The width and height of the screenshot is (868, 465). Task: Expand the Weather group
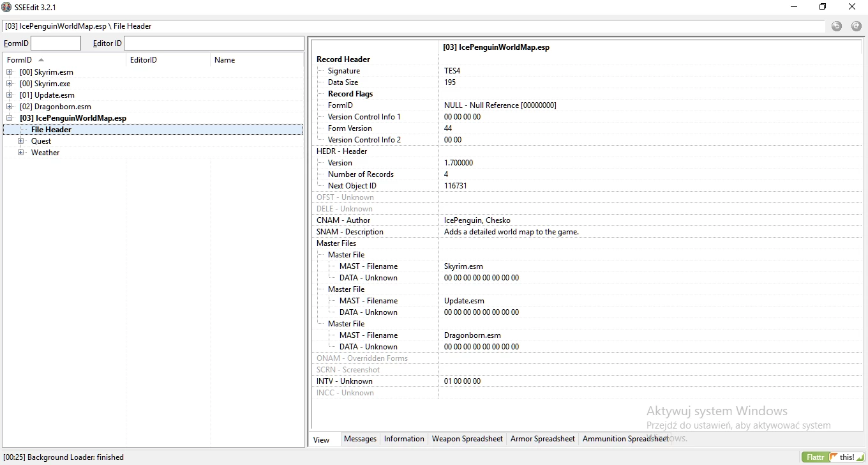pos(21,153)
